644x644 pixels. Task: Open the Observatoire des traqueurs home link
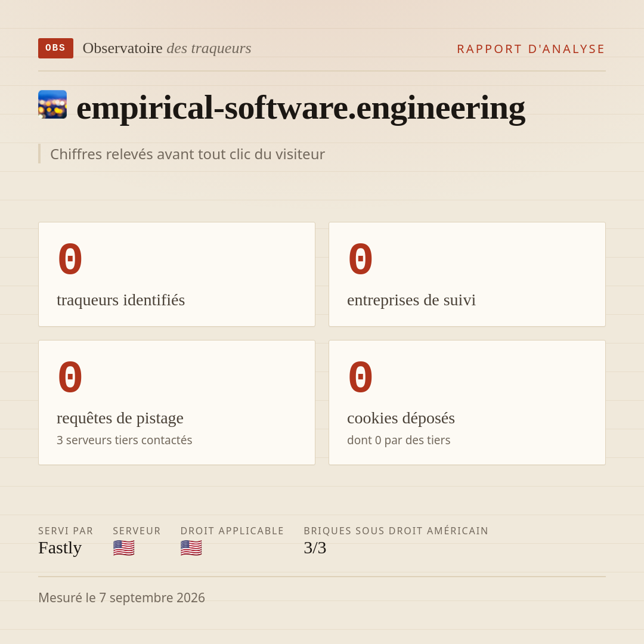[x=167, y=48]
